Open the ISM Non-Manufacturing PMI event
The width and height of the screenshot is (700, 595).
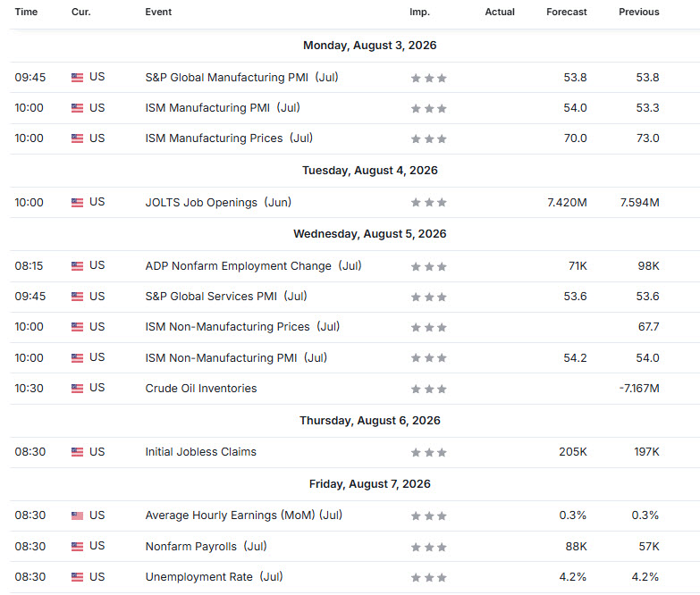(236, 357)
